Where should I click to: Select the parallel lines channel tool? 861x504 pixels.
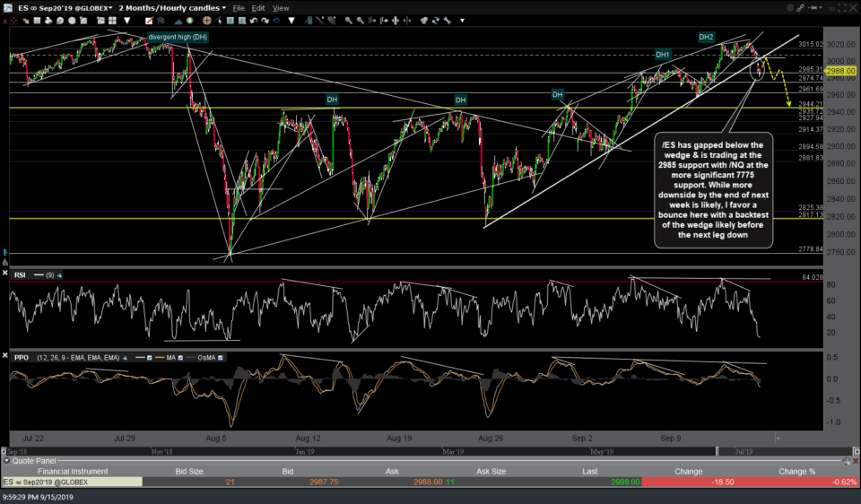pyautogui.click(x=331, y=21)
